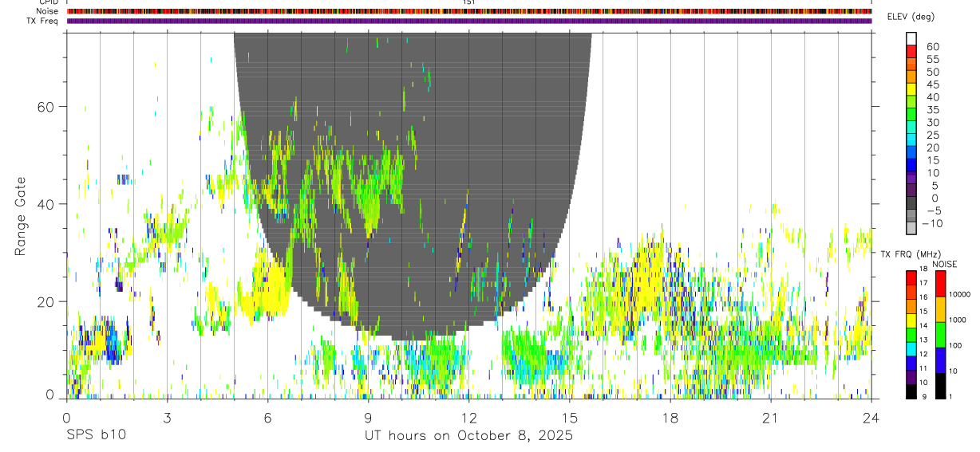This screenshot has width=980, height=452.
Task: Click the TX FRQ legend value '11'
Action: (925, 368)
